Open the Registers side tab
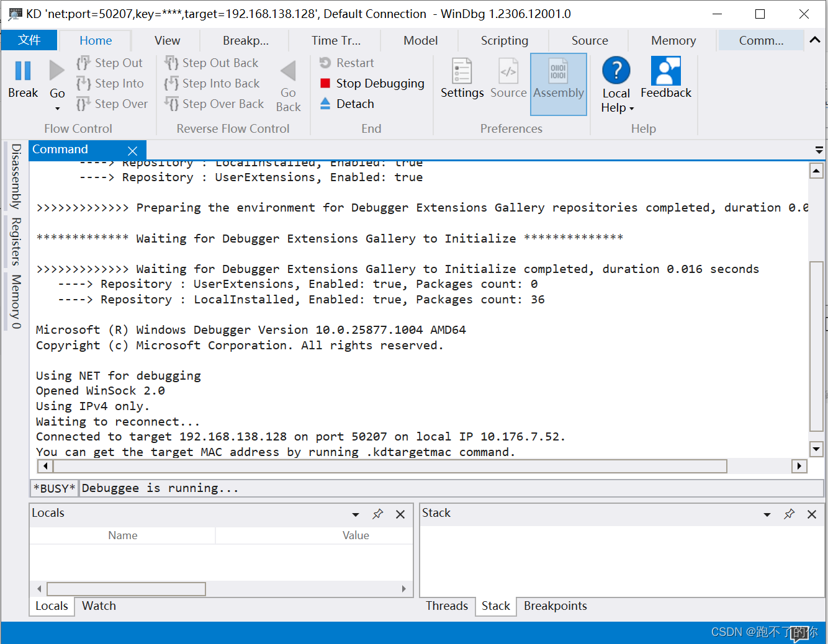 click(x=16, y=241)
